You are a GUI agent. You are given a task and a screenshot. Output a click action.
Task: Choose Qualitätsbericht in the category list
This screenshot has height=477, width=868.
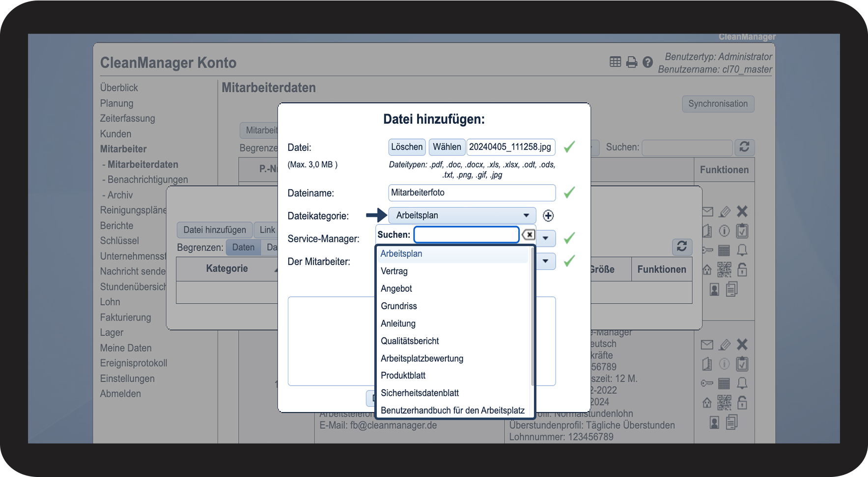[x=410, y=341]
